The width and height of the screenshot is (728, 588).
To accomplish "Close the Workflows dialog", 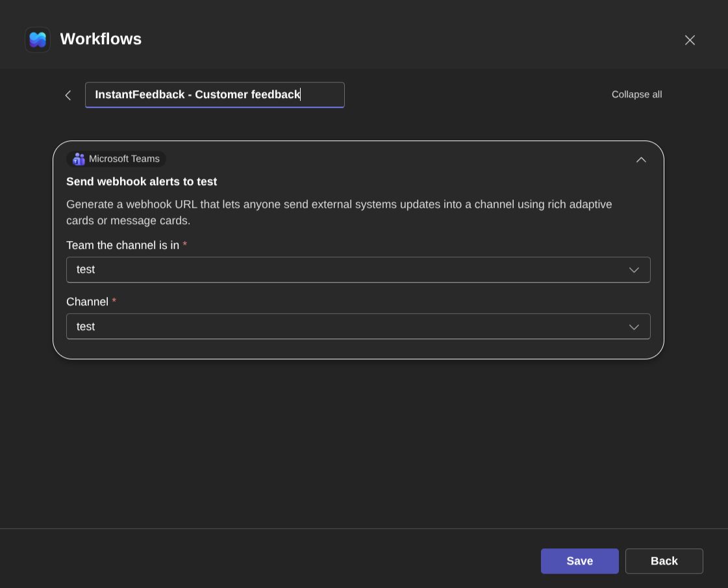I will point(690,40).
